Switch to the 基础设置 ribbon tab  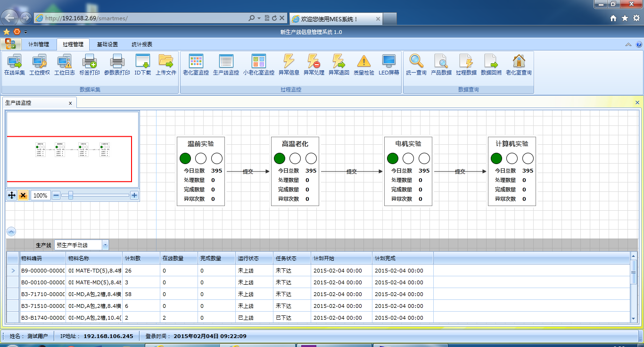click(x=107, y=44)
